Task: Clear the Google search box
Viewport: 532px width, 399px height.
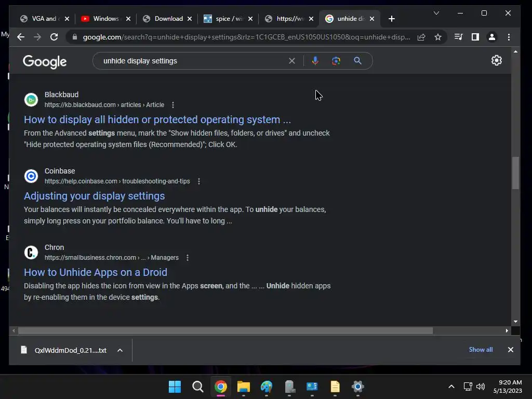Action: pyautogui.click(x=292, y=61)
